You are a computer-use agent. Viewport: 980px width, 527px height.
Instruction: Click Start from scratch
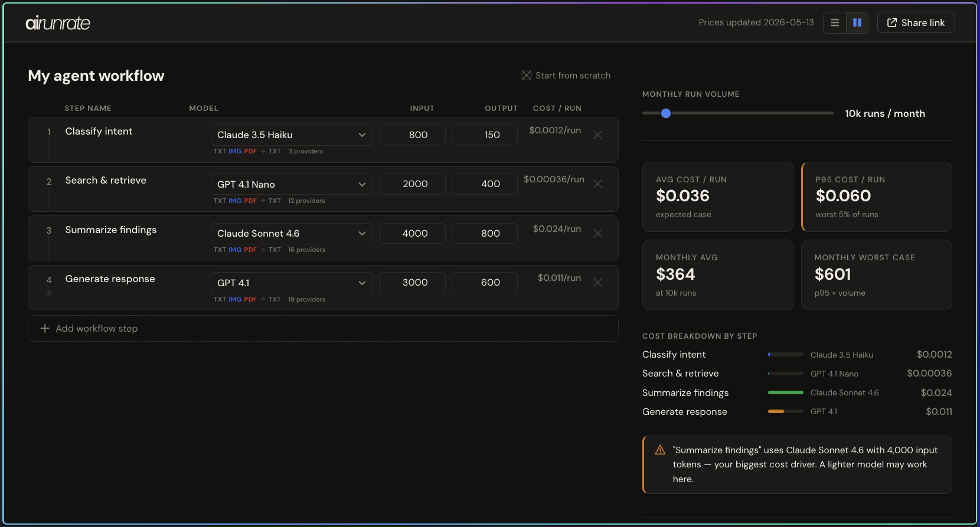pos(566,76)
